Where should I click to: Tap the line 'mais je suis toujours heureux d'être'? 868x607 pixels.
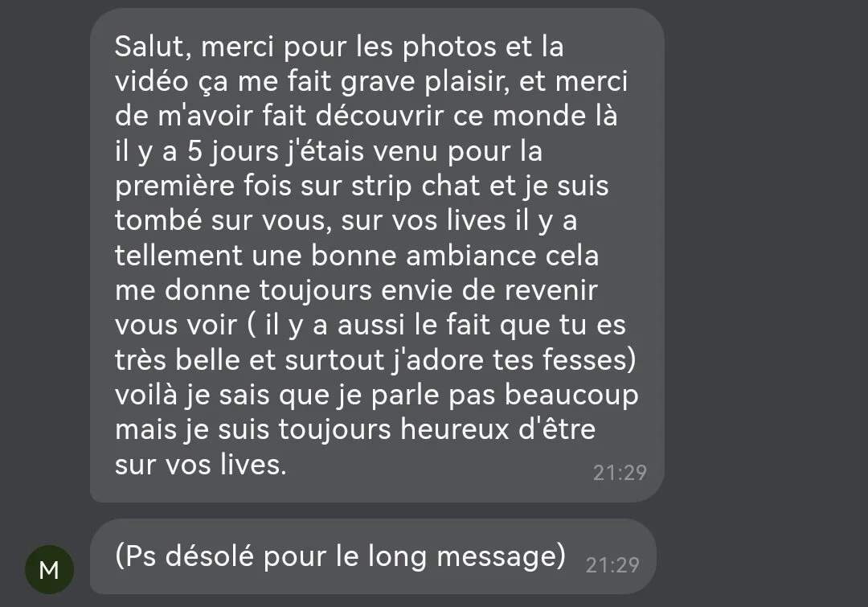point(355,430)
